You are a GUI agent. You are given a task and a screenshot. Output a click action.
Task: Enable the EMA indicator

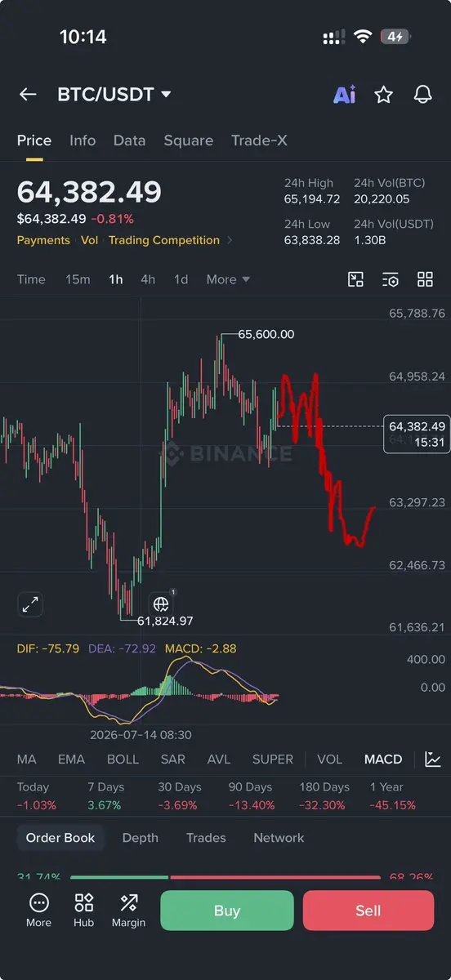[71, 759]
